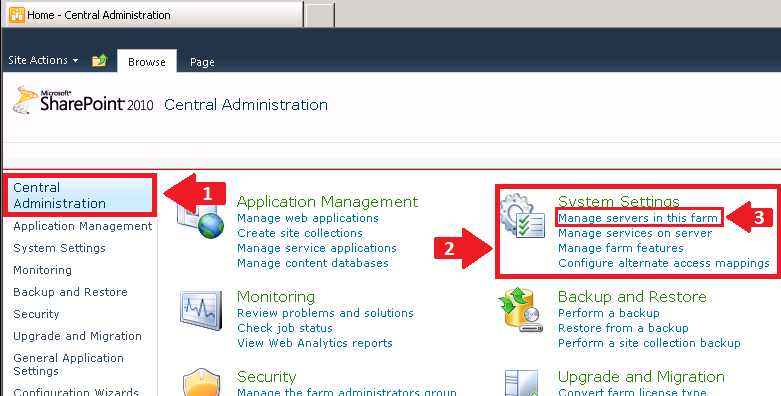Select Central Administration in the left navigation
Screen dimensions: 781x396
pos(80,195)
